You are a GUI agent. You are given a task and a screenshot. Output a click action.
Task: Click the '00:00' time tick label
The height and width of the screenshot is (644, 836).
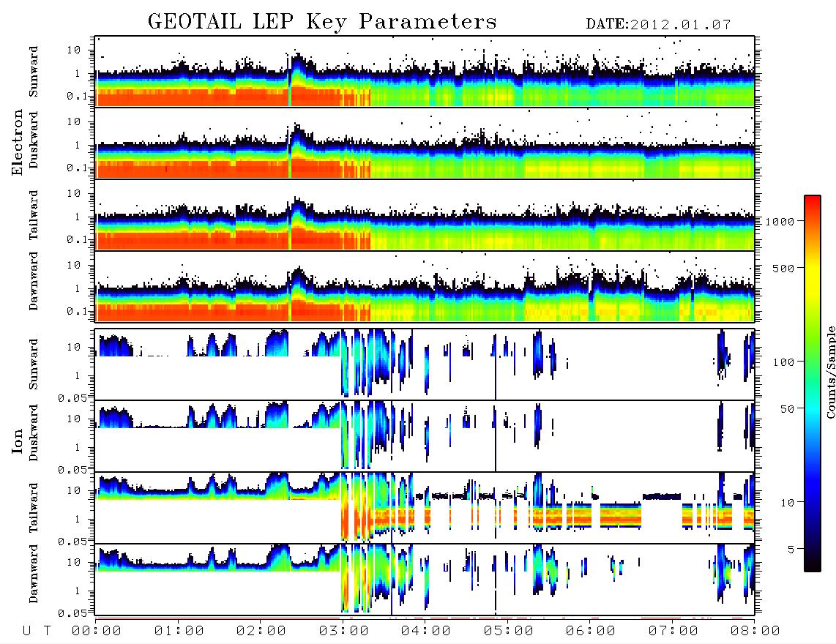click(97, 631)
